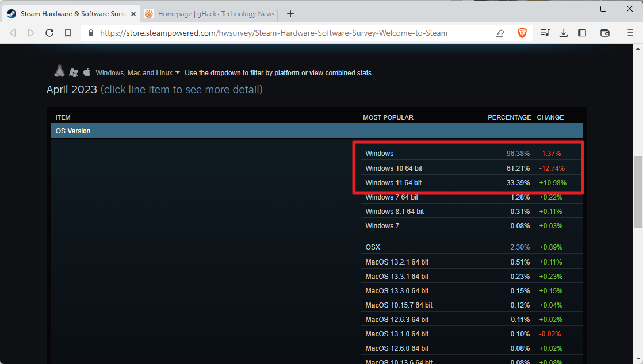The height and width of the screenshot is (364, 643).
Task: Select the Windows 11 64 bit row
Action: coord(472,182)
